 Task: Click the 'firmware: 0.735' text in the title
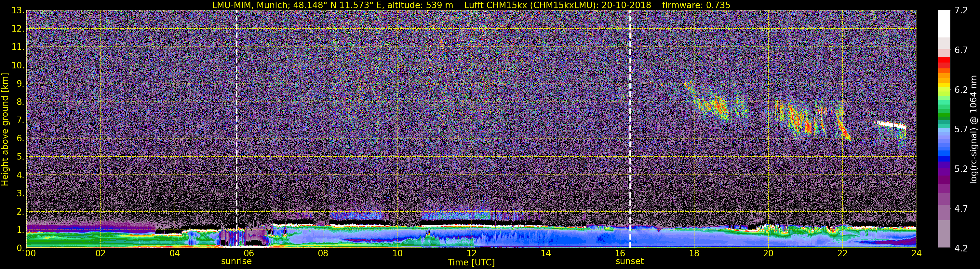pyautogui.click(x=696, y=5)
